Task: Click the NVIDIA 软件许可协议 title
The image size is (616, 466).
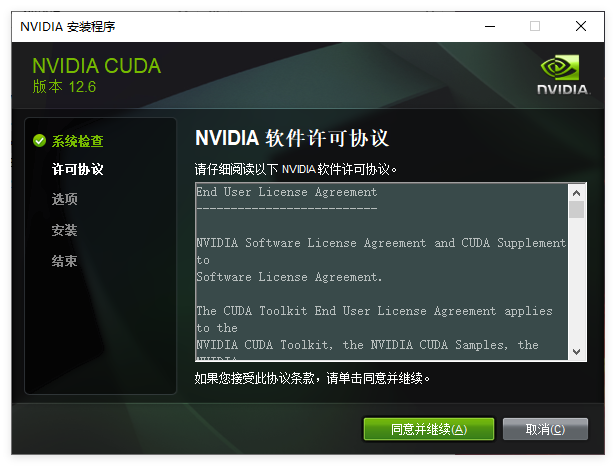Action: point(292,138)
